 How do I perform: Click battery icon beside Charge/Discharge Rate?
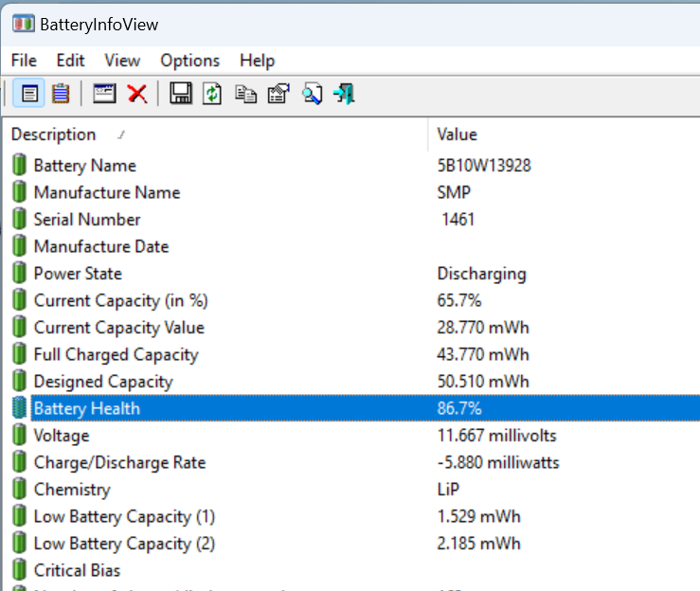[19, 461]
